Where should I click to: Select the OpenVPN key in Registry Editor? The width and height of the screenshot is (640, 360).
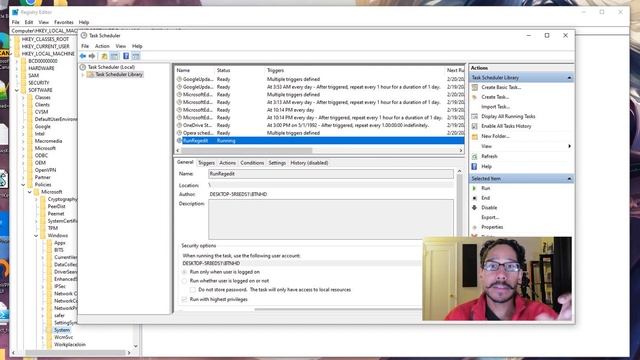pos(45,170)
